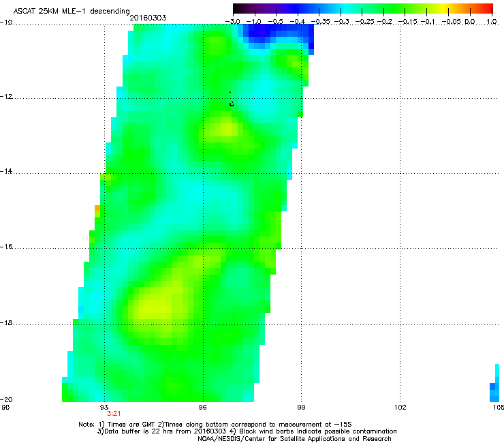
Task: Click the -3.0 color scale label
Action: tap(232, 22)
